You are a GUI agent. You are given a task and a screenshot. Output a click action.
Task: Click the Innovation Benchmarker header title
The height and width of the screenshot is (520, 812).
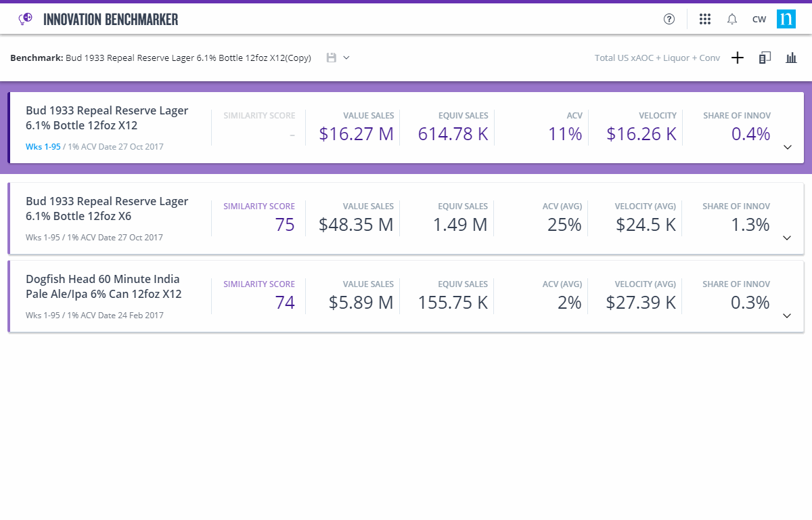click(x=111, y=19)
